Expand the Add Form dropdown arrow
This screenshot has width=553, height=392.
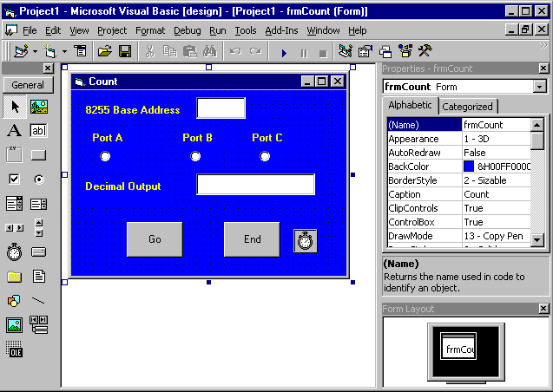point(64,52)
